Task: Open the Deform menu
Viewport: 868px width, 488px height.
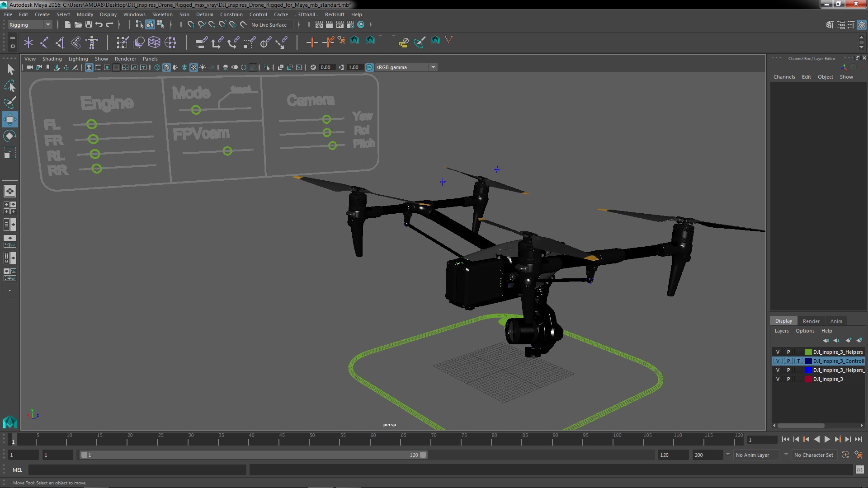Action: [x=204, y=14]
